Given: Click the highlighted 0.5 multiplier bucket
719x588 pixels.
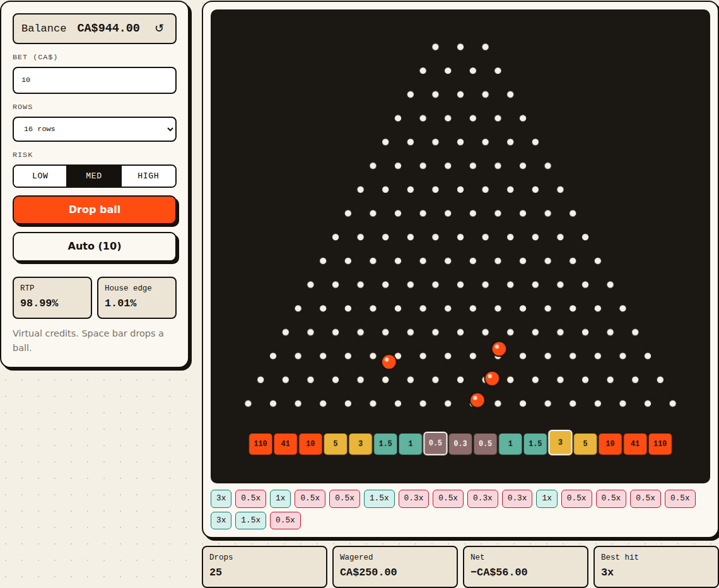Looking at the screenshot, I should 435,443.
